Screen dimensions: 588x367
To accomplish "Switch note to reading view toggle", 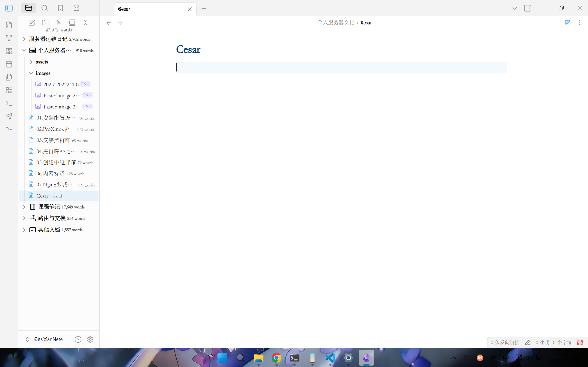I will pyautogui.click(x=567, y=23).
